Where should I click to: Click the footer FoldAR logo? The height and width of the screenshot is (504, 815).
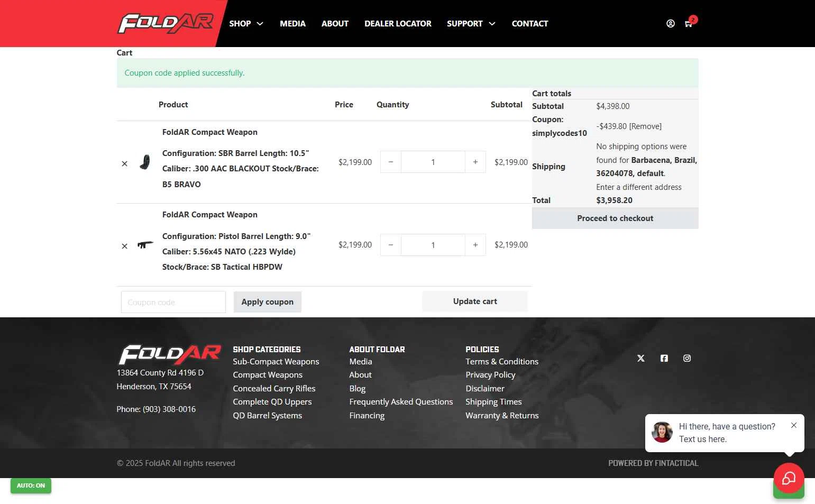point(169,355)
